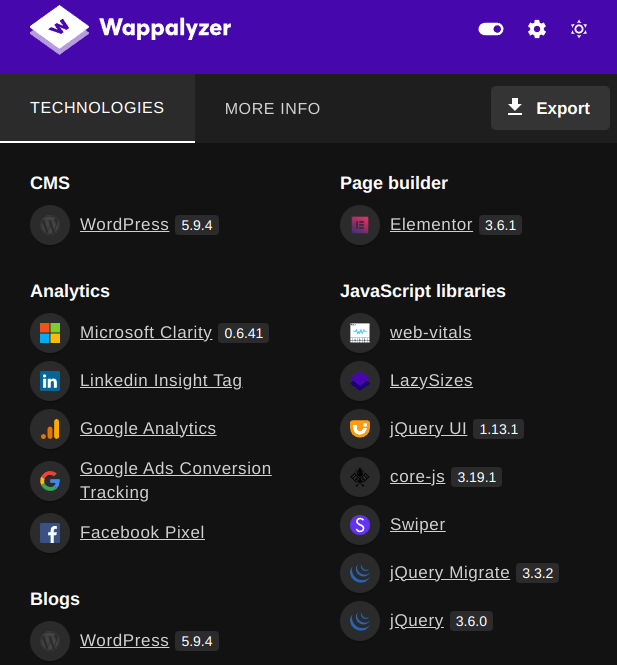Screen dimensions: 617x665
Task: Click the LinkedIn Insight Tag icon
Action: coord(50,381)
